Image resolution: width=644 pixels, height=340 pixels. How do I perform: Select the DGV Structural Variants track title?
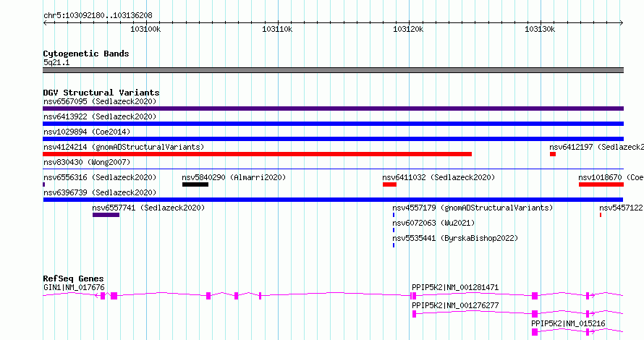pyautogui.click(x=101, y=93)
